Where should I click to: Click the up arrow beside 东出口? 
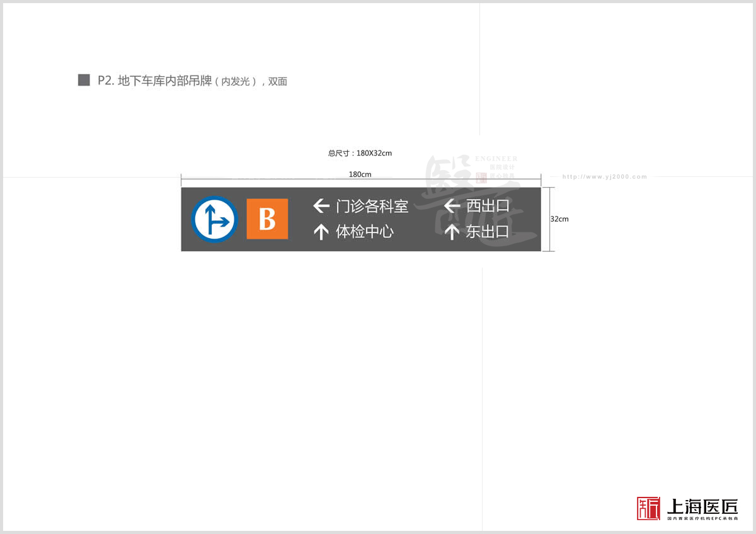point(452,232)
